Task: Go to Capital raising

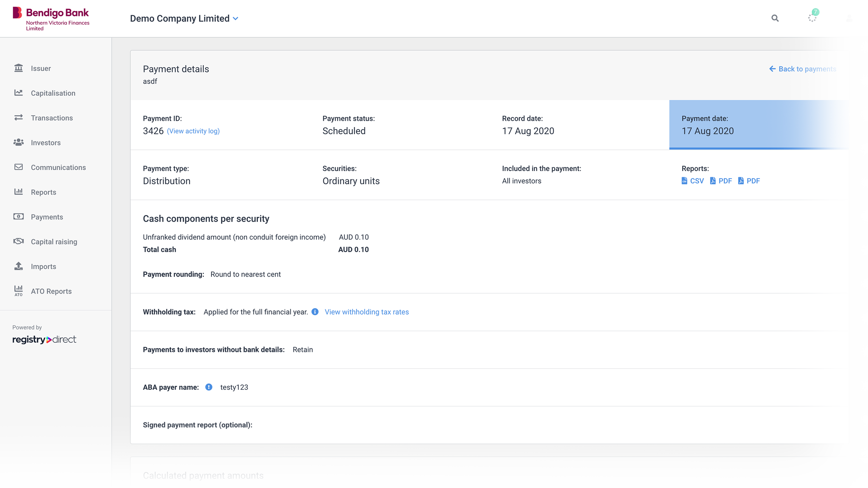Action: pos(54,242)
